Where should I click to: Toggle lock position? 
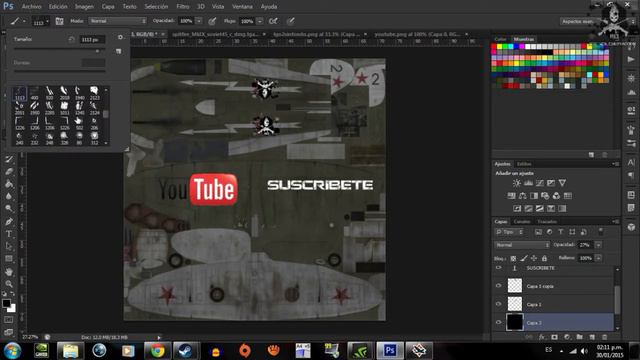(534, 258)
